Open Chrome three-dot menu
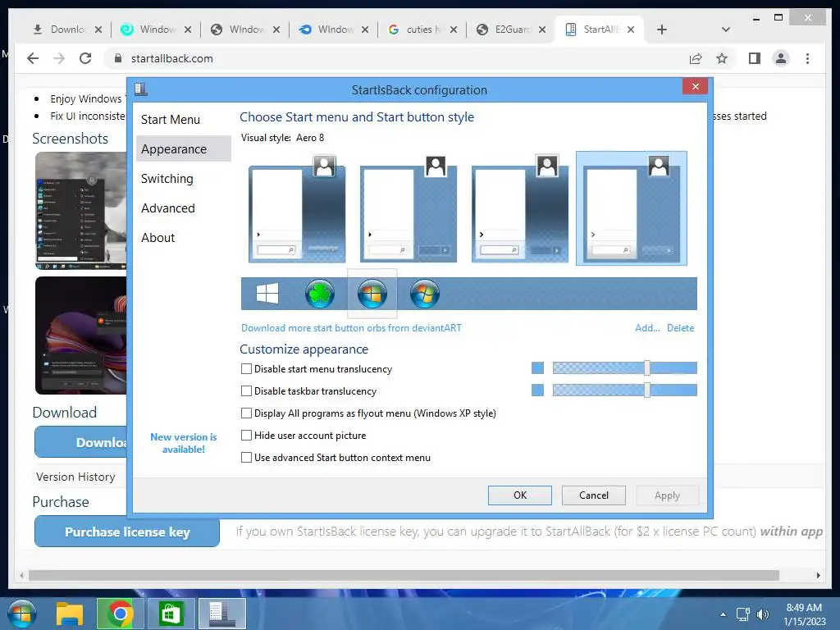840x630 pixels. pyautogui.click(x=807, y=58)
